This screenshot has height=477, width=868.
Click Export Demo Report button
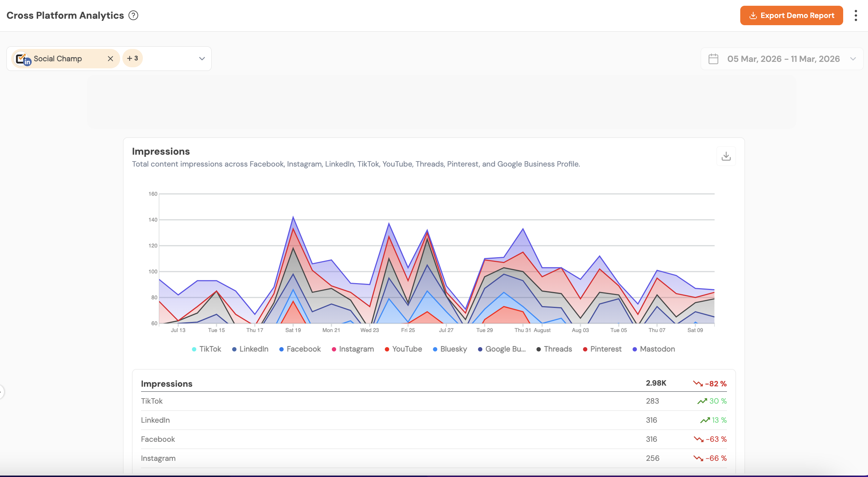791,15
